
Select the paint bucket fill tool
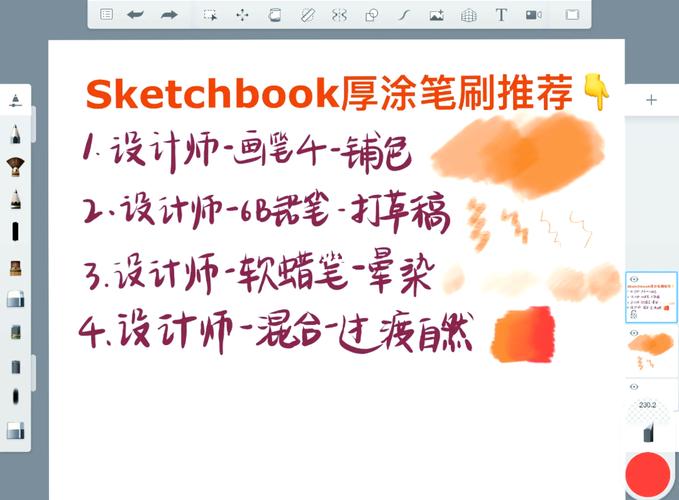point(275,15)
